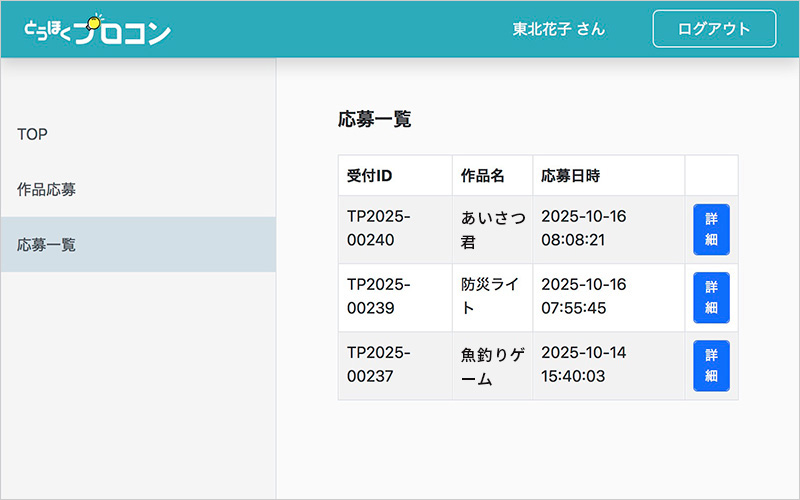Click the 作品名 column header
The width and height of the screenshot is (800, 500).
[482, 176]
